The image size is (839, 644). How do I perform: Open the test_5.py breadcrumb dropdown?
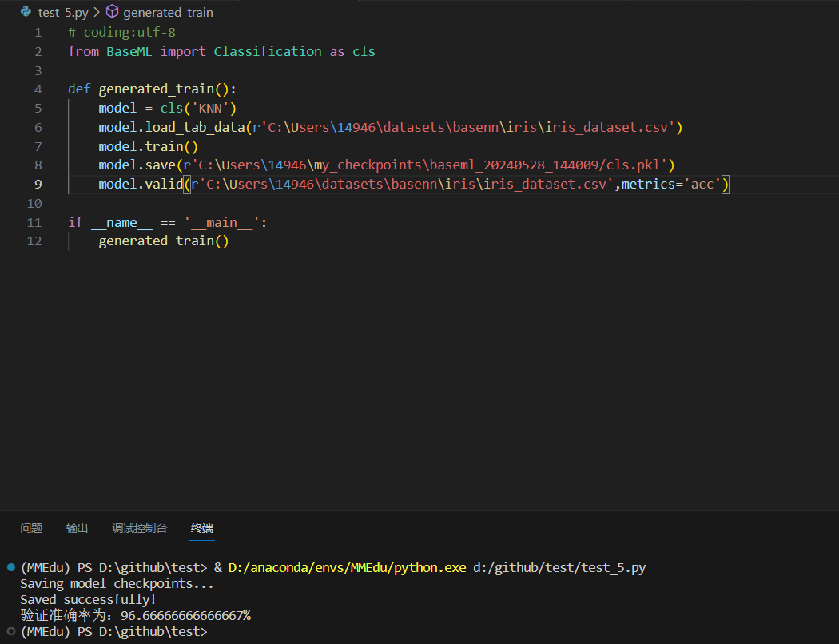click(x=63, y=13)
